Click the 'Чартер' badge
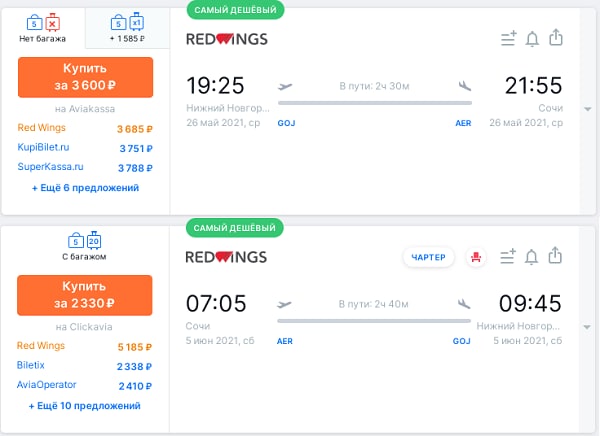This screenshot has width=600, height=436. click(x=429, y=257)
